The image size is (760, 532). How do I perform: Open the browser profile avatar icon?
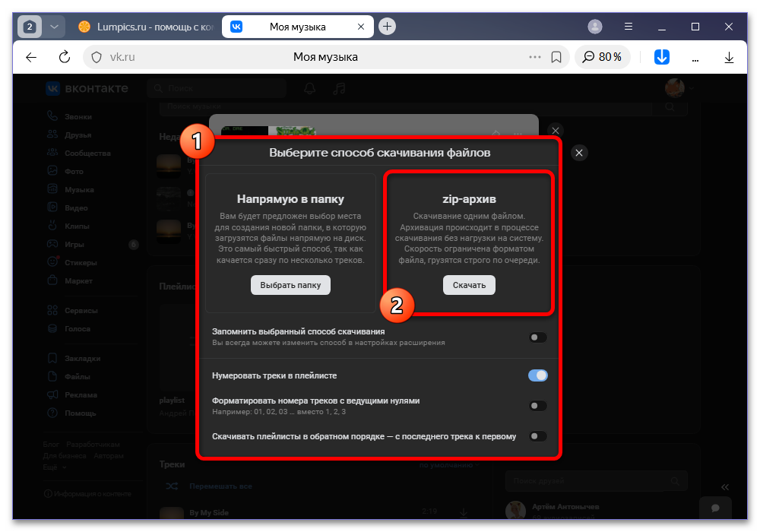[x=595, y=27]
